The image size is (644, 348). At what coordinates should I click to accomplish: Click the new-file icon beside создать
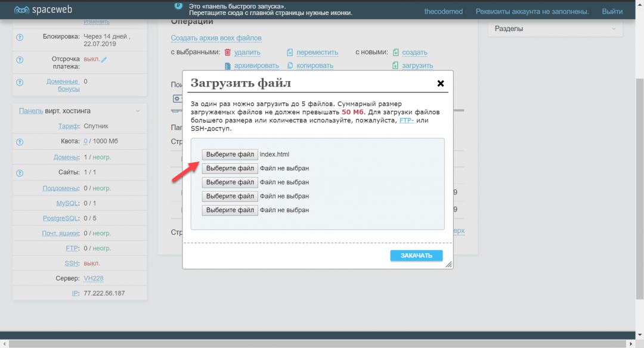click(x=395, y=52)
